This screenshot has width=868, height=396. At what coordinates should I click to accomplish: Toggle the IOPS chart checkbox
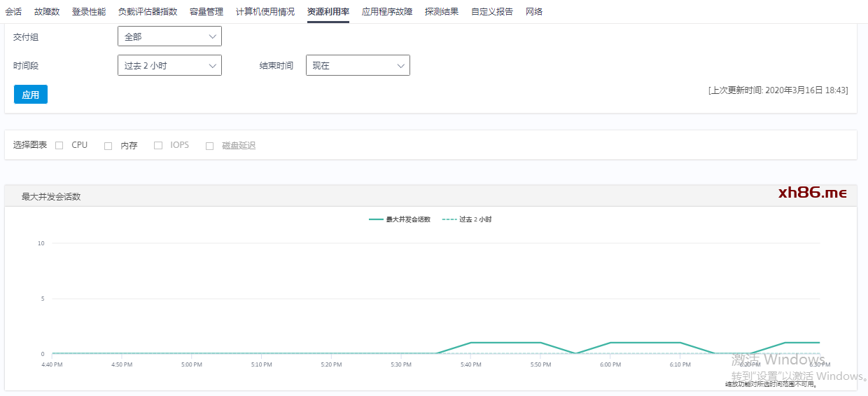158,146
